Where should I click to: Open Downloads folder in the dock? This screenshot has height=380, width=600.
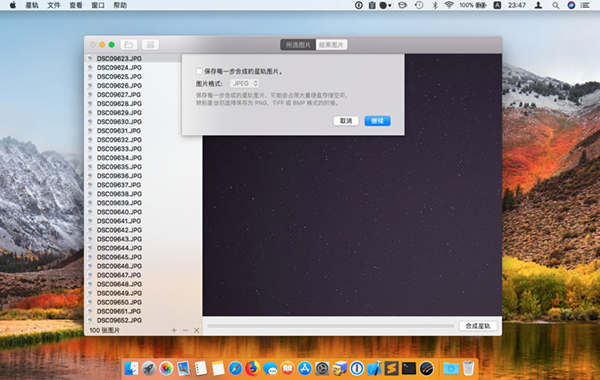(451, 369)
